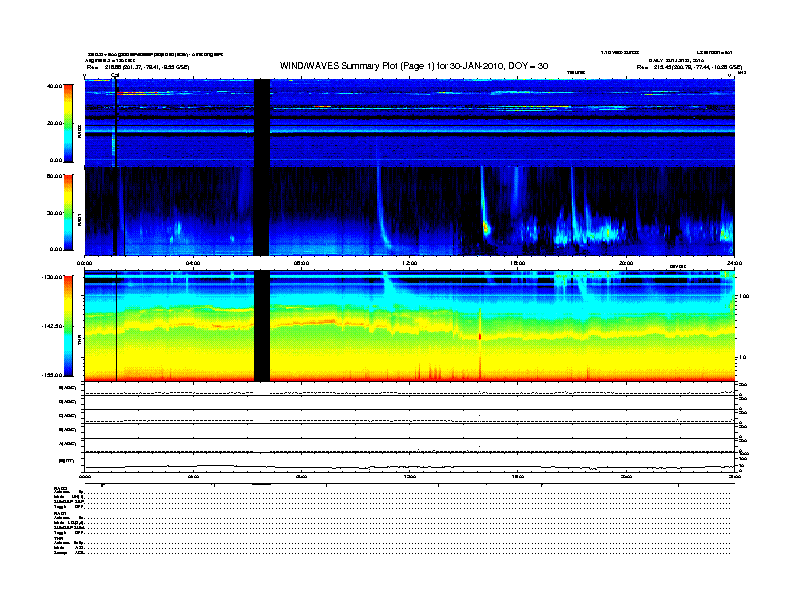Click the -155.00 value on TNR colorbar
Screen dimensions: 792x612
click(52, 375)
